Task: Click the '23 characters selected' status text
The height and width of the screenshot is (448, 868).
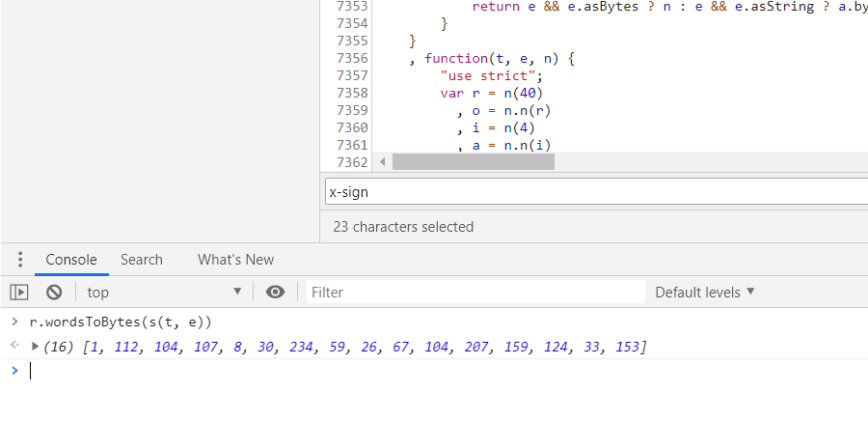Action: tap(403, 226)
